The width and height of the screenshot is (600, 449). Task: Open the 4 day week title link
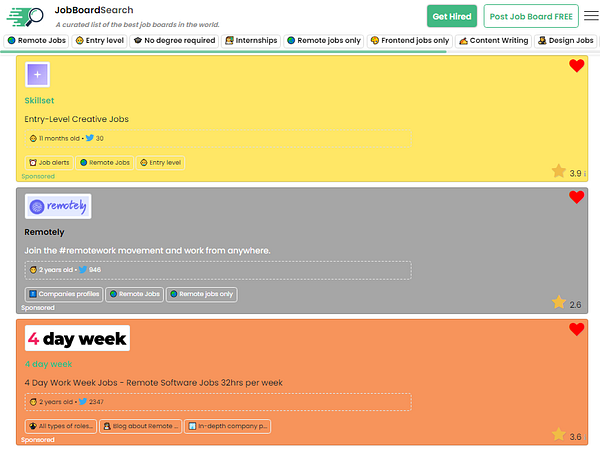coord(49,364)
